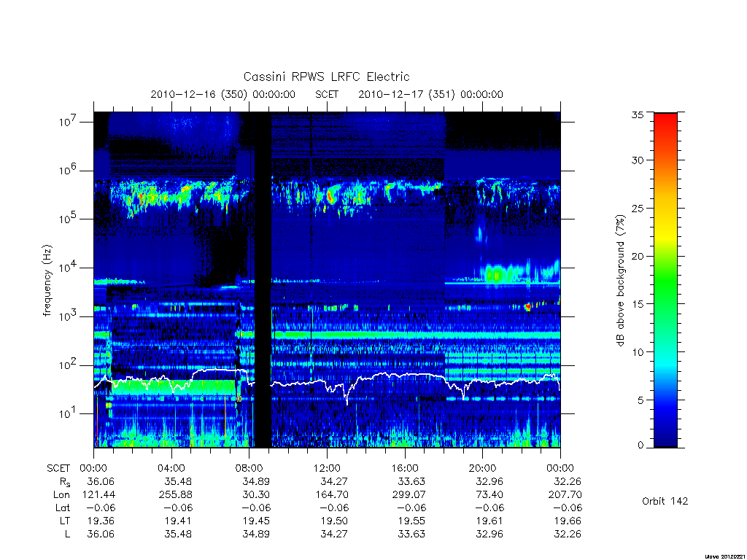This screenshot has height=560, width=747.
Task: Click the color bar label '35'
Action: tap(637, 114)
